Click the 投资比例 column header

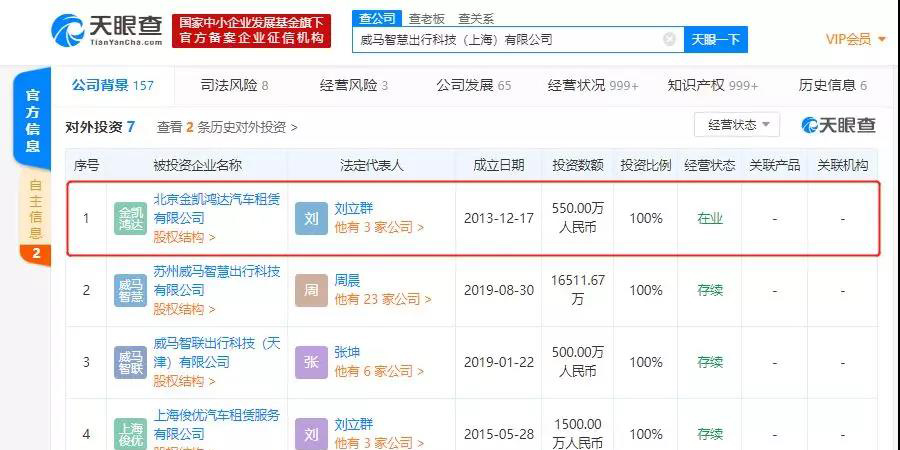(646, 165)
